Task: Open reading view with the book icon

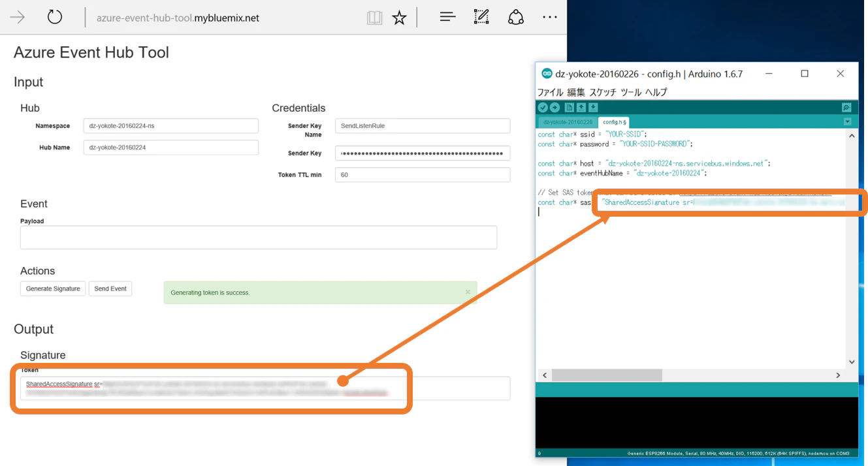Action: (374, 18)
